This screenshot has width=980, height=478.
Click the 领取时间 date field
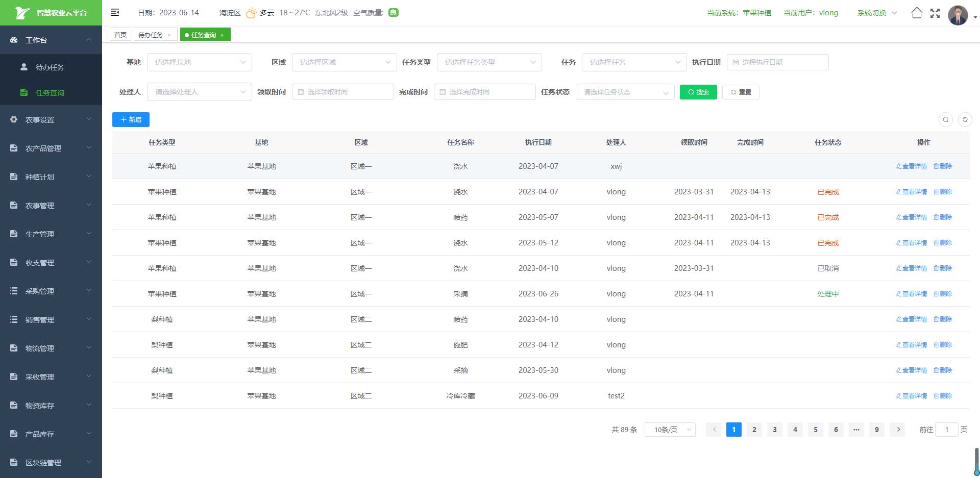pyautogui.click(x=342, y=92)
